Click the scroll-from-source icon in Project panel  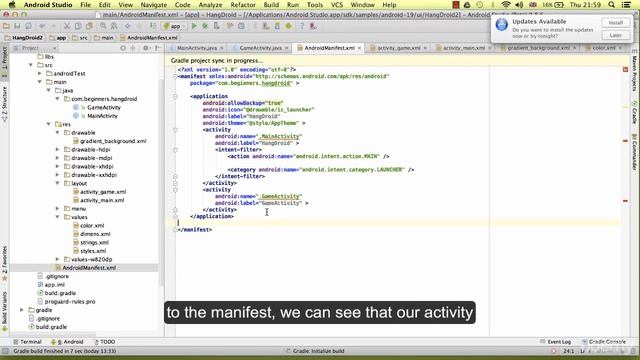pyautogui.click(x=123, y=48)
